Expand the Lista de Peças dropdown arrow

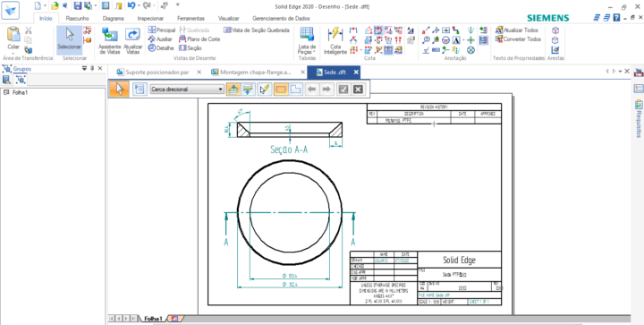314,53
